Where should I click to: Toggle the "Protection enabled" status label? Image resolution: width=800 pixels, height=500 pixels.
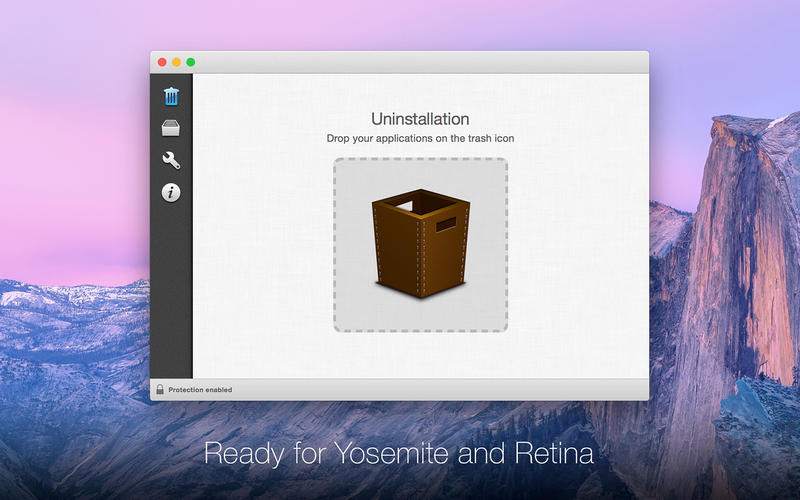pos(200,390)
